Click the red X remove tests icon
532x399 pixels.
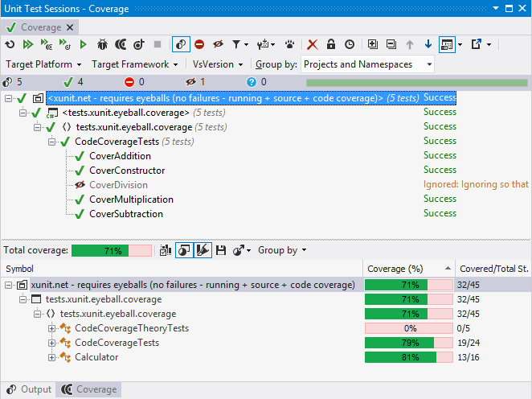[313, 44]
